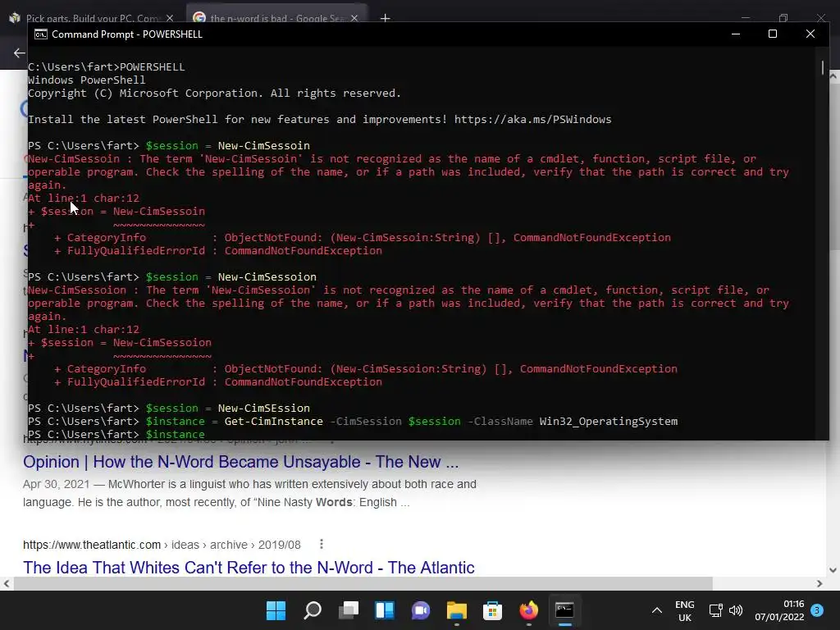Open the Windows Start menu

[x=276, y=610]
